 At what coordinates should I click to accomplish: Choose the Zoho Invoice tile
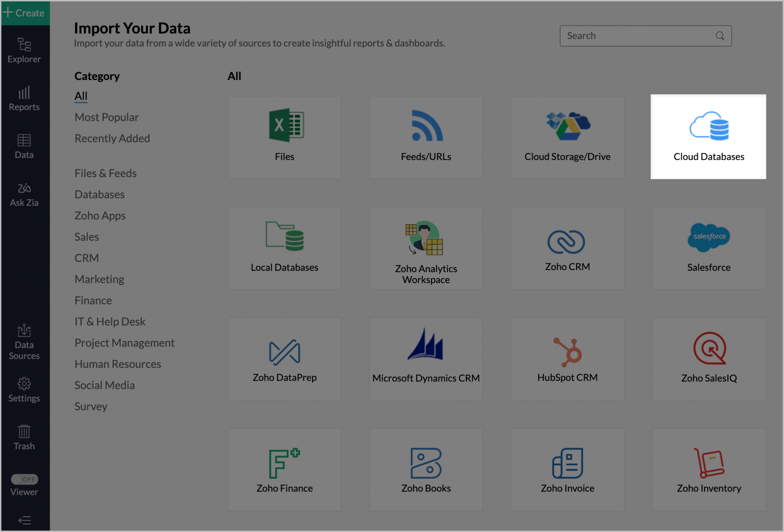coord(568,470)
